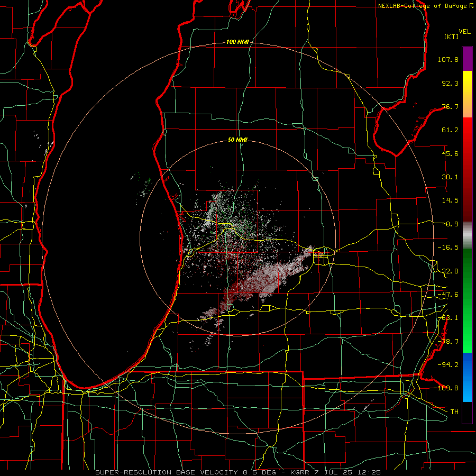Click the -78.7 velocity scale value
476x476 pixels.
[x=448, y=342]
